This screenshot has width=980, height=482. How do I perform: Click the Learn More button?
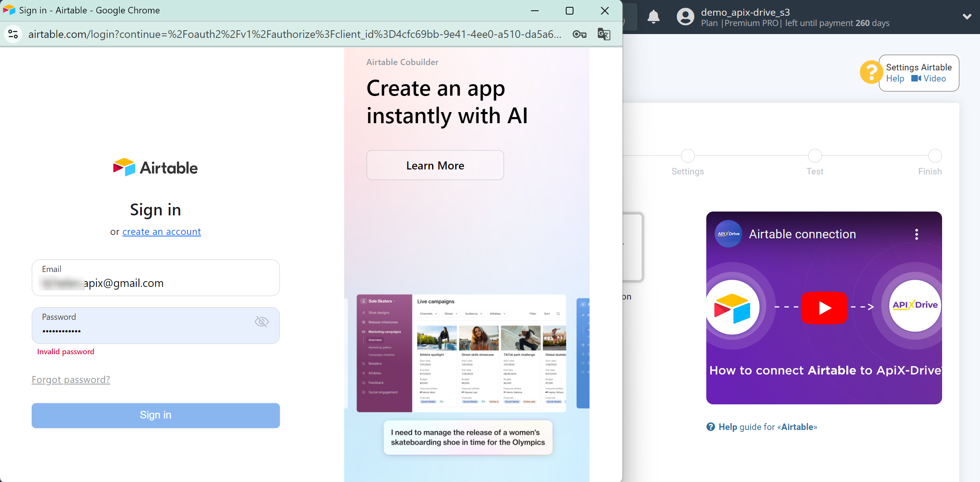coord(435,165)
